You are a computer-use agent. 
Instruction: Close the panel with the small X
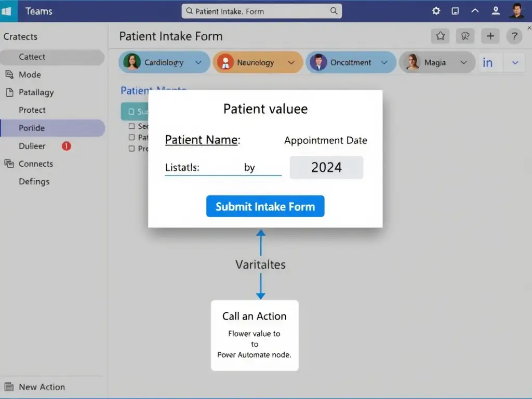tap(529, 28)
